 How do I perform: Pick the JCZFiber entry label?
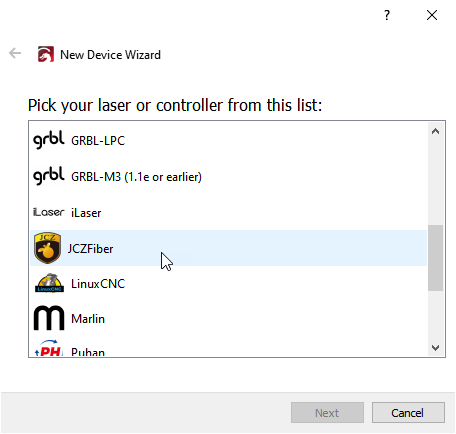pyautogui.click(x=90, y=249)
